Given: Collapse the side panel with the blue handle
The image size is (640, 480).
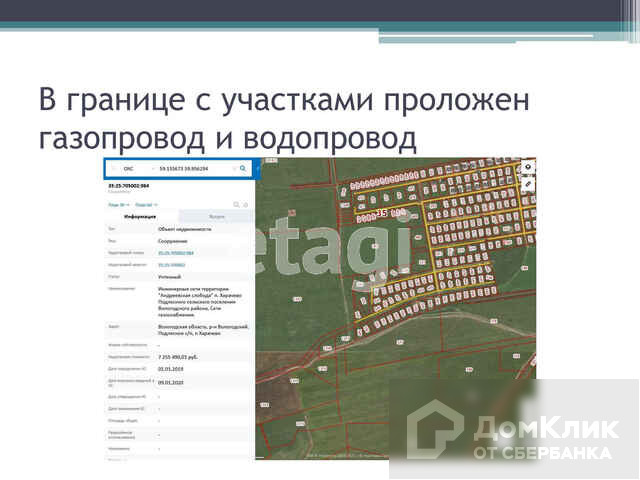Looking at the screenshot, I should pos(258,168).
